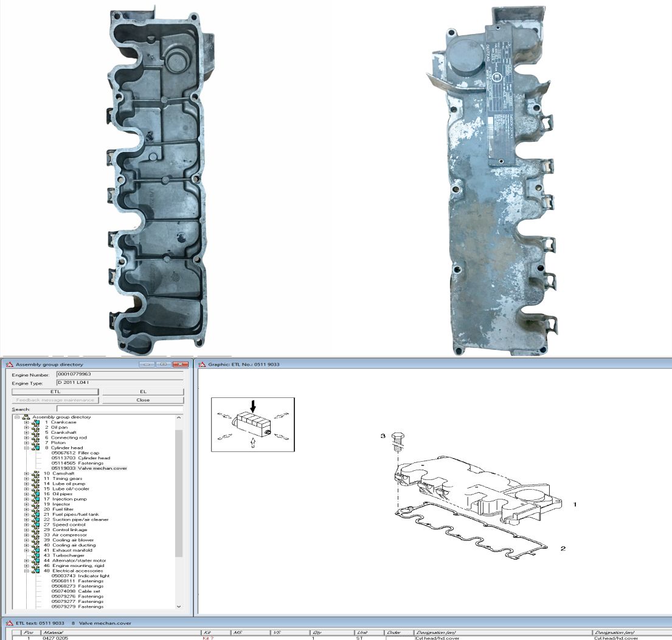This screenshot has width=672, height=640.
Task: Click the Exhaust manifold group icon
Action: 36,550
